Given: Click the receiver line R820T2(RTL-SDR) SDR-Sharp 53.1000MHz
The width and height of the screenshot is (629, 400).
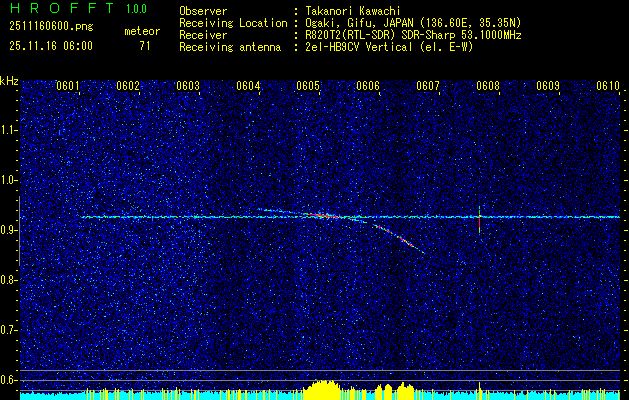Looking at the screenshot, I should pos(412,35).
